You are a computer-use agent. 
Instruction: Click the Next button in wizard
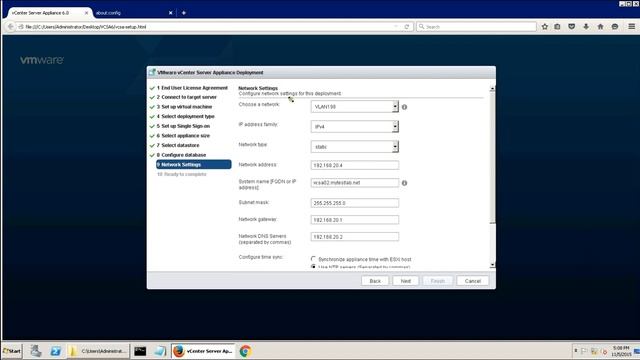pos(406,281)
